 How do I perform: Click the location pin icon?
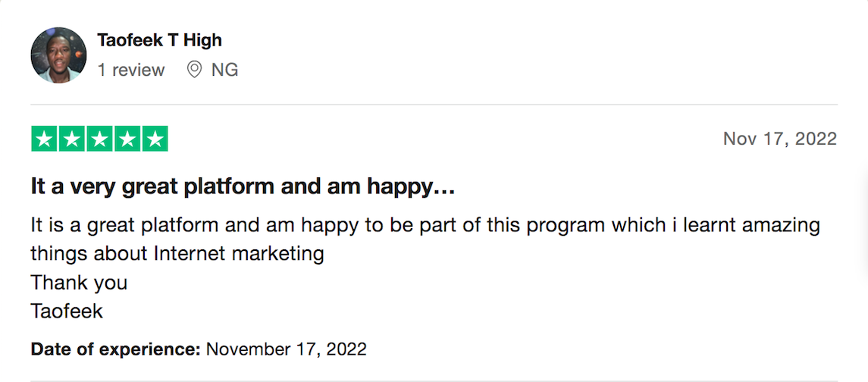[194, 70]
